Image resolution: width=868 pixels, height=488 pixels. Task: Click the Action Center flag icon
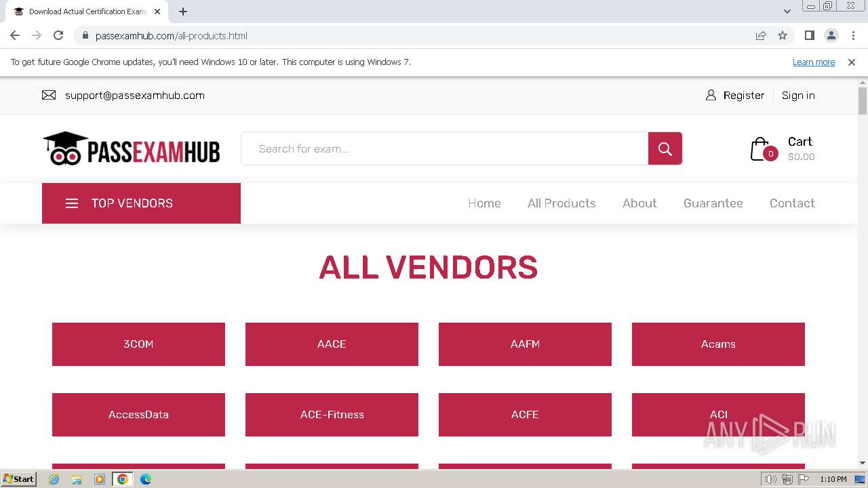[x=804, y=479]
